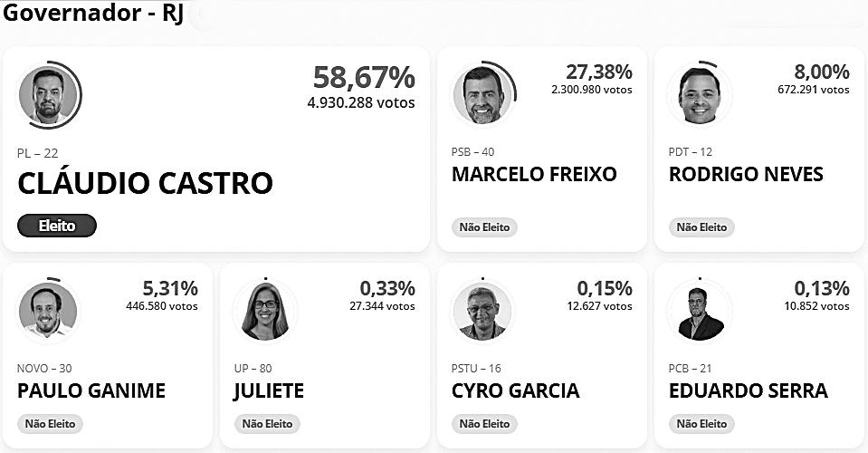Click Não Eleito badge under Marcelo Freixo
This screenshot has height=453, width=868.
(x=484, y=227)
